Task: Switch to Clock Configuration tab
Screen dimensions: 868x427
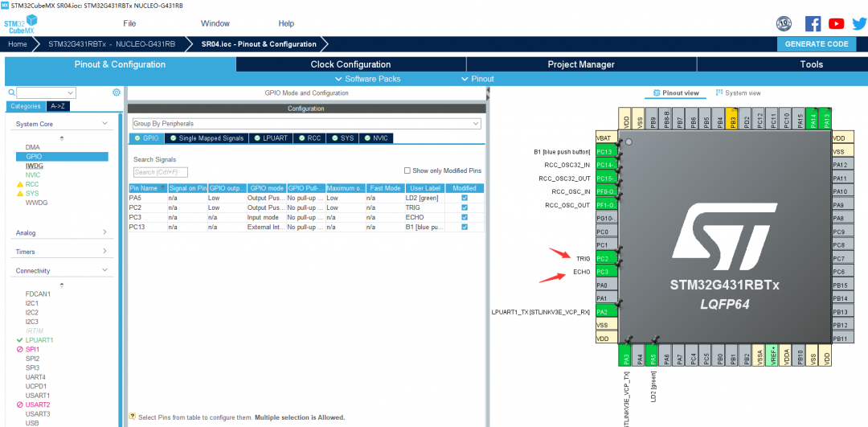Action: click(x=351, y=64)
